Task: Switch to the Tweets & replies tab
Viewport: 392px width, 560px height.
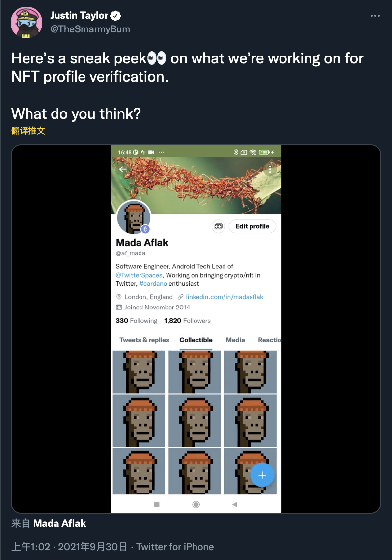Action: [144, 340]
